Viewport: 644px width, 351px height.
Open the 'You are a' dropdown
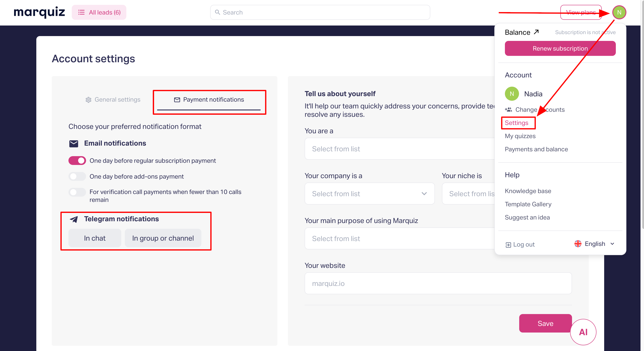point(400,149)
